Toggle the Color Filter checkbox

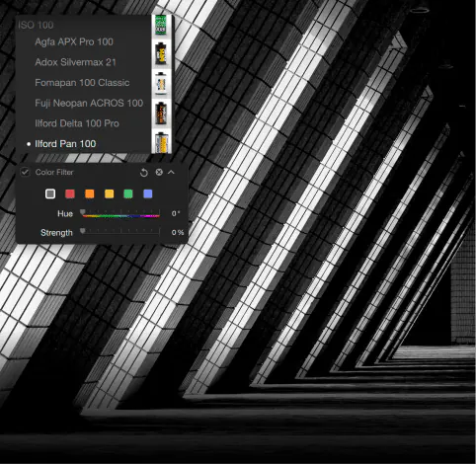(25, 172)
